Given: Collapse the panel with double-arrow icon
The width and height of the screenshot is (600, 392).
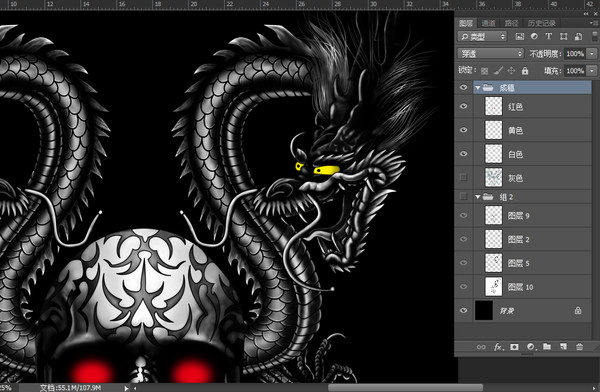Looking at the screenshot, I should pos(586,13).
